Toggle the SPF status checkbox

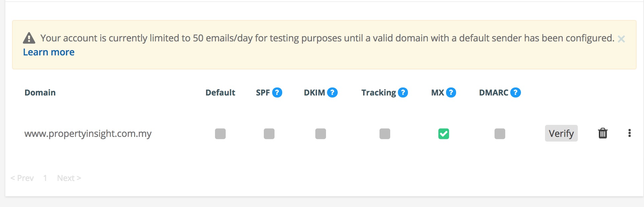(269, 134)
